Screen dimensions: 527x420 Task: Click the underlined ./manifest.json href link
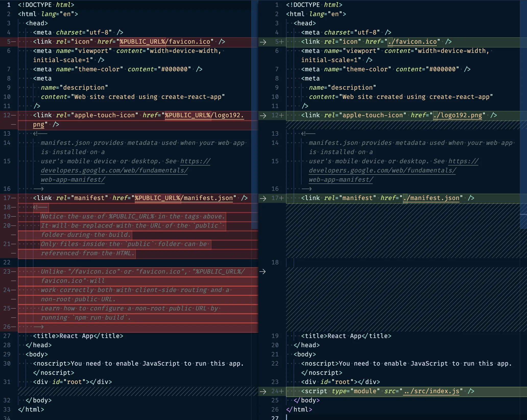[432, 198]
